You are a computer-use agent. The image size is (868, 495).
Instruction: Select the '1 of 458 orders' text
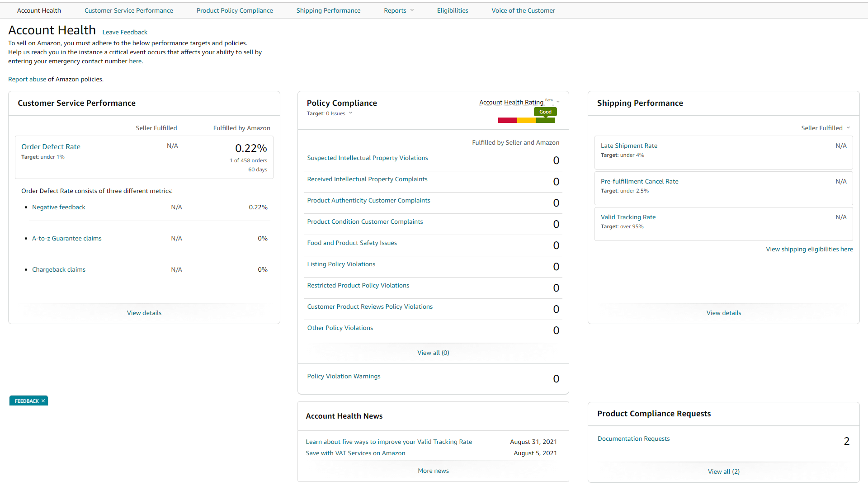click(248, 160)
